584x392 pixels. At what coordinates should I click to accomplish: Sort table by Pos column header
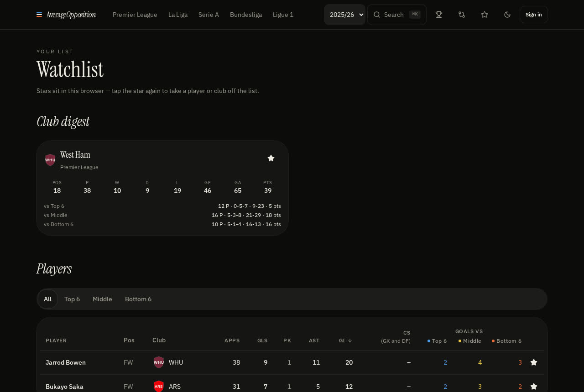tap(129, 340)
